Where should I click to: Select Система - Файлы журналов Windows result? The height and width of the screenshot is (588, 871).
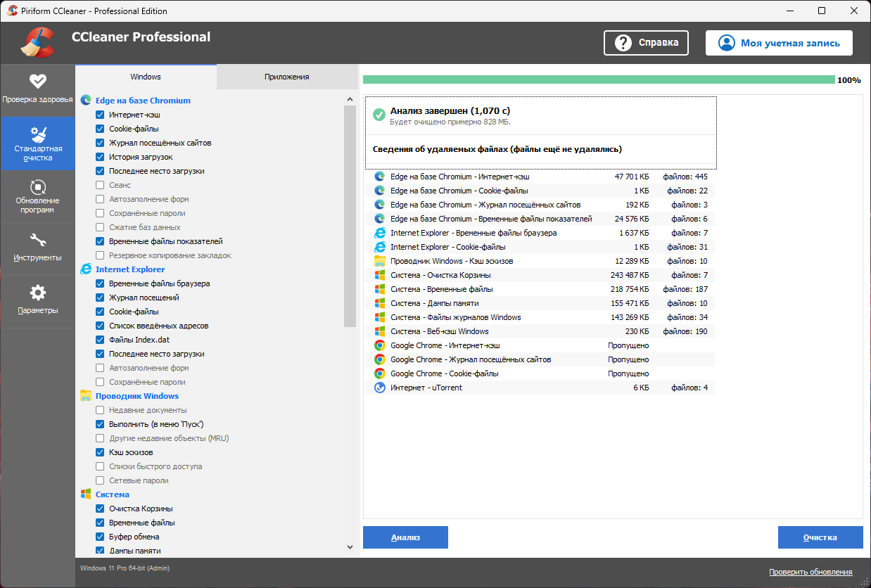point(540,317)
